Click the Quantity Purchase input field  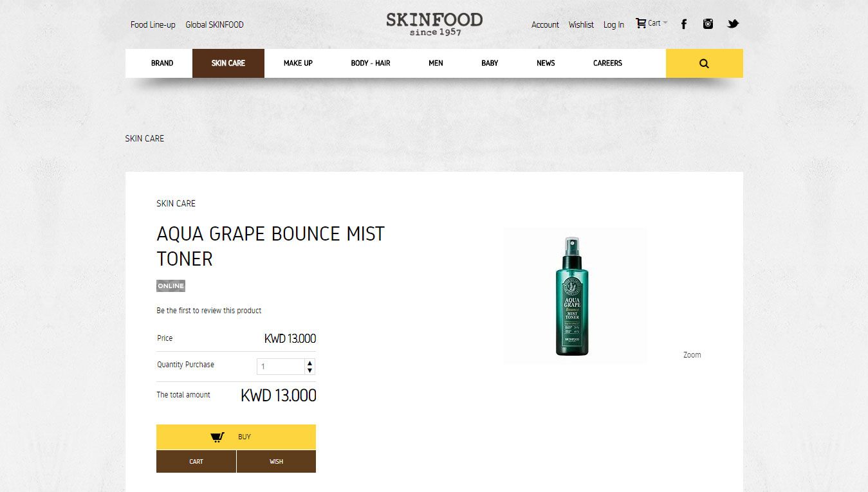[281, 367]
